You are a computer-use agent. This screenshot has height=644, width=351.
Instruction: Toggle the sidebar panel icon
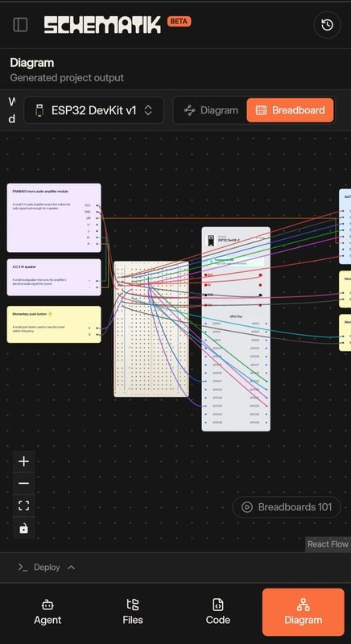20,25
